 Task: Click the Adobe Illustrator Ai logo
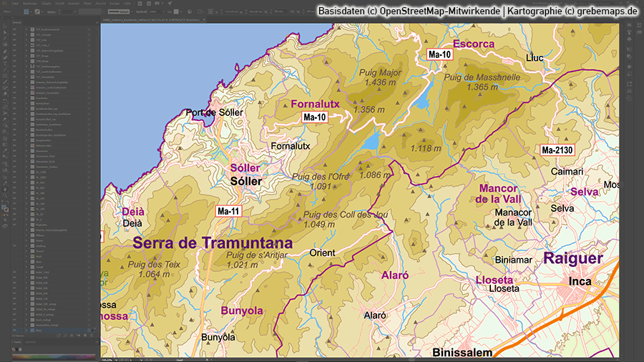[4, 4]
